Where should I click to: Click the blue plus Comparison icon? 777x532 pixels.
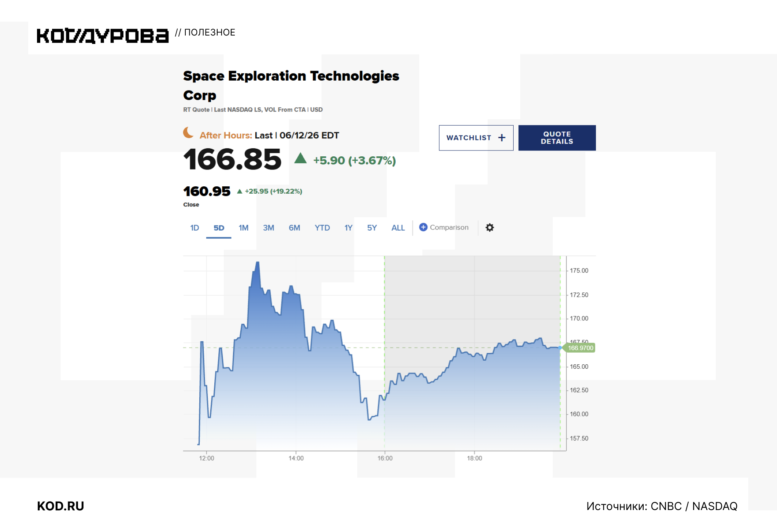pos(423,227)
